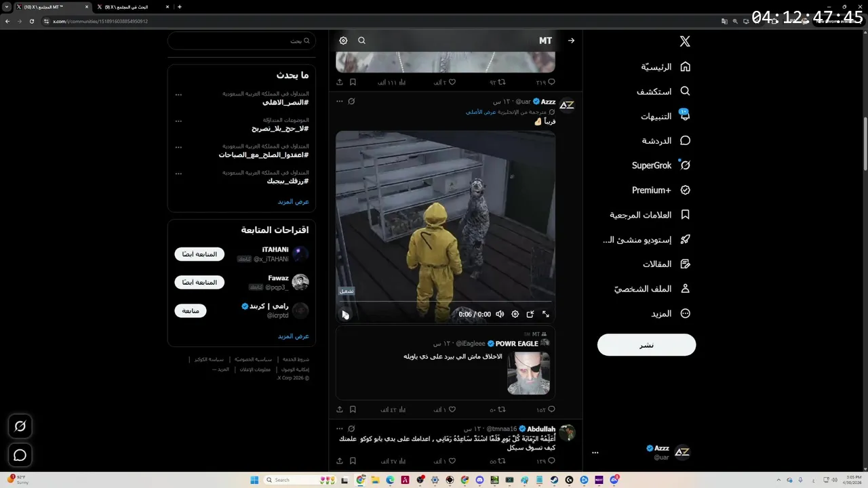
Task: Bookmark the Azzz post
Action: (353, 410)
